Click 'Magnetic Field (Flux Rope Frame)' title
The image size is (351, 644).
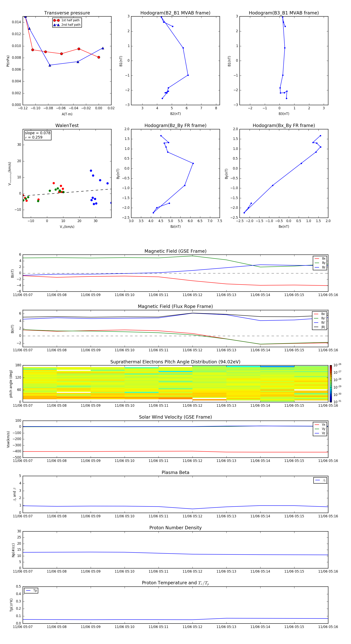175,307
